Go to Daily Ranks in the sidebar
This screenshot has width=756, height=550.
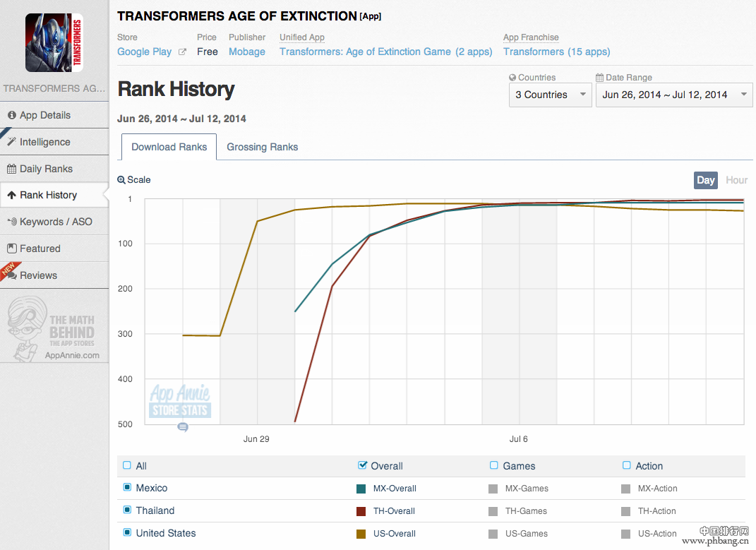click(x=46, y=169)
